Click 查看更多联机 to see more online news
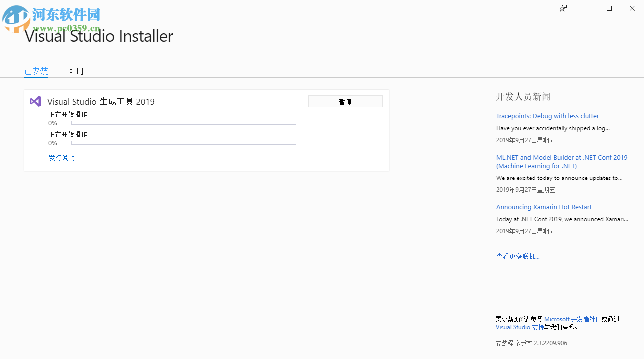This screenshot has width=644, height=359. [x=518, y=256]
